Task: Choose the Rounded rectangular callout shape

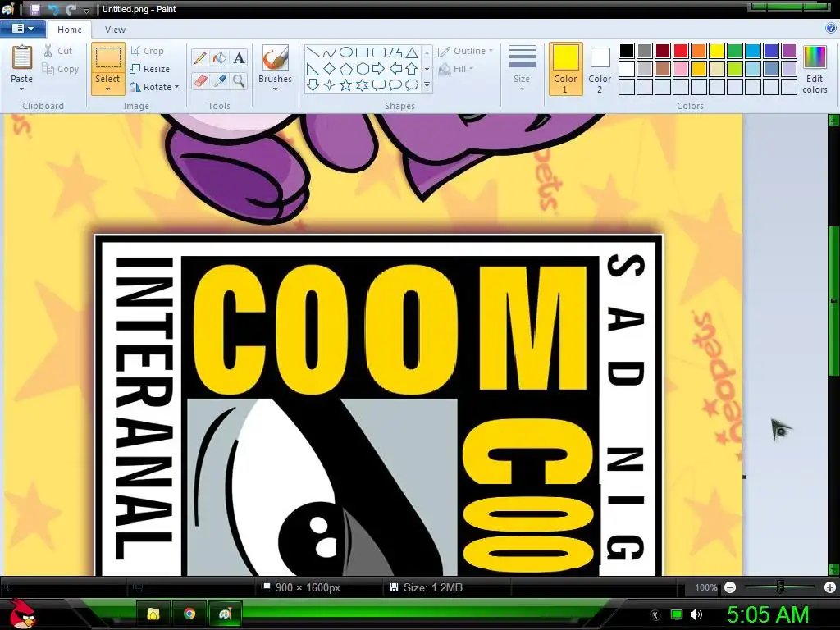Action: pos(379,84)
